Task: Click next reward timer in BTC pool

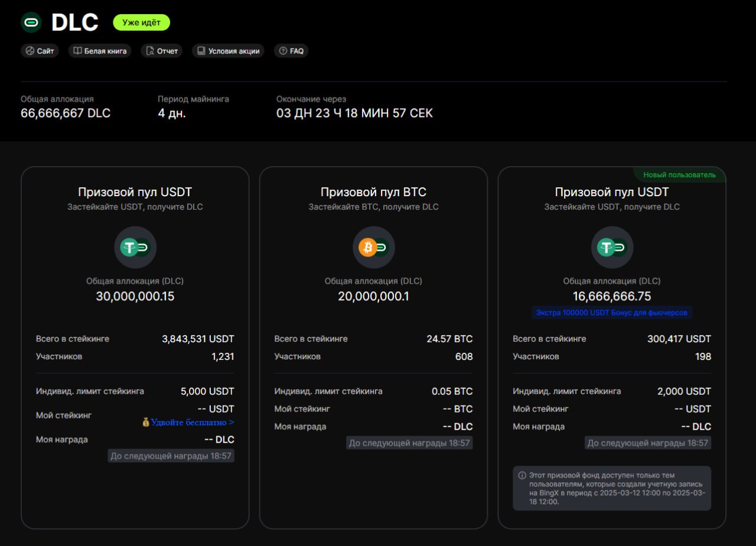Action: (x=409, y=443)
